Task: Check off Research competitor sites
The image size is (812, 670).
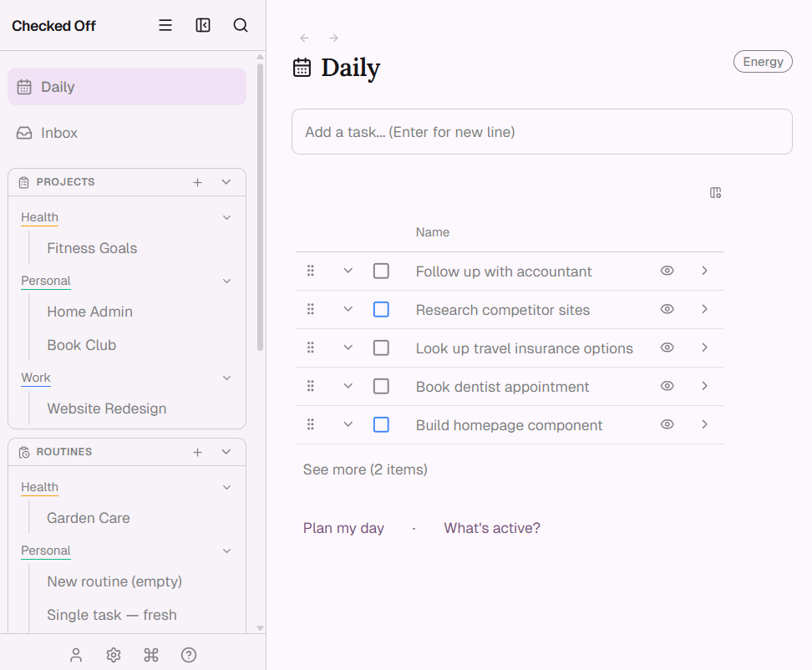Action: [x=381, y=310]
